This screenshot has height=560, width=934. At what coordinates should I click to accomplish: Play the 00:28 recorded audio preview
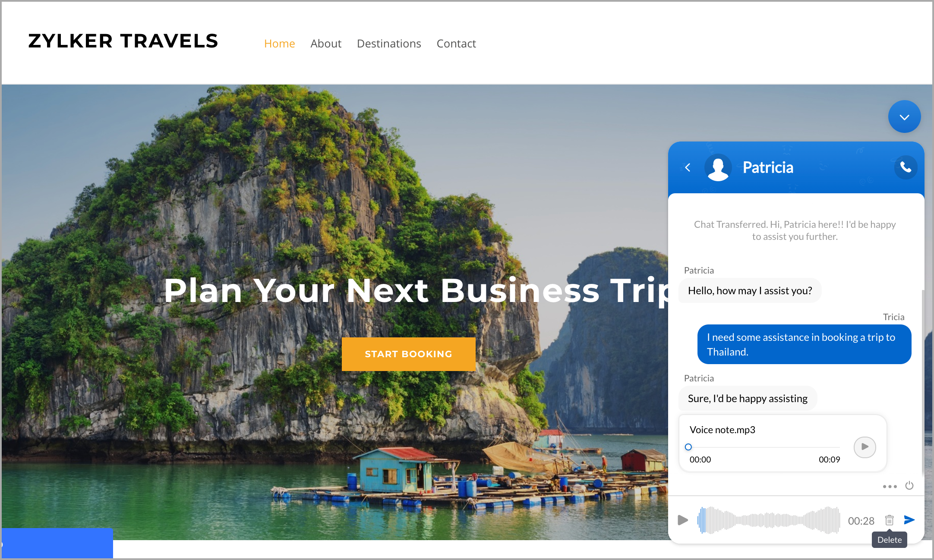point(683,520)
